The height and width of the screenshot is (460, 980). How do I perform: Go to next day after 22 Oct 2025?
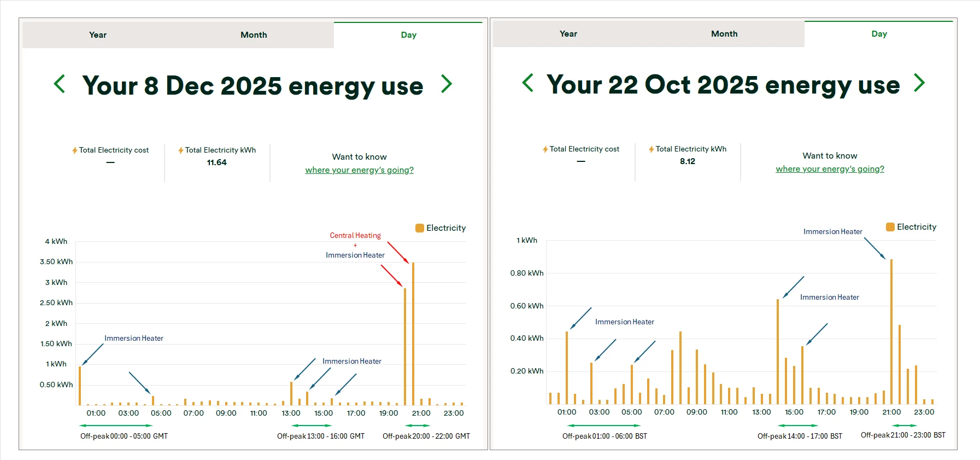919,83
